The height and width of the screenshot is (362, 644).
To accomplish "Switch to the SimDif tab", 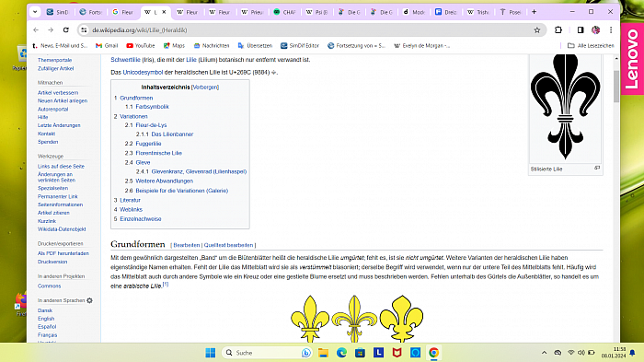I will [58, 12].
